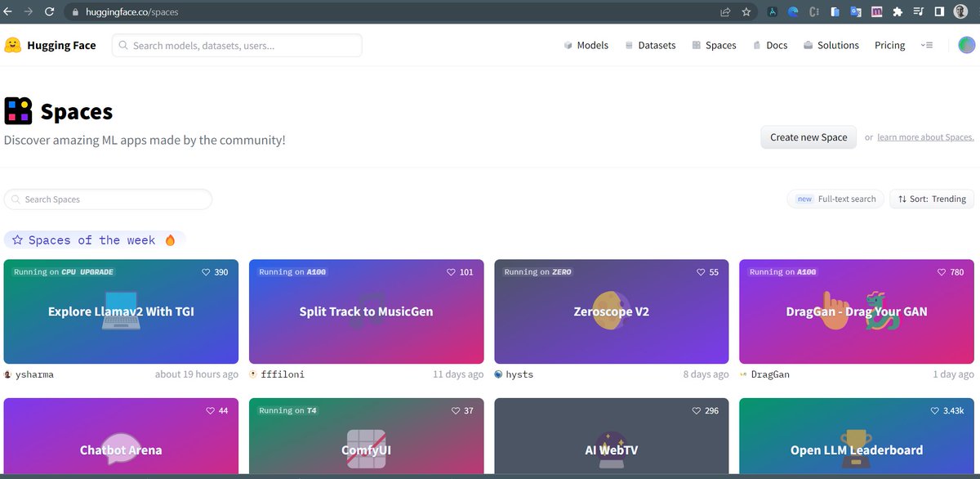
Task: Click the Full-text search button
Action: [835, 199]
